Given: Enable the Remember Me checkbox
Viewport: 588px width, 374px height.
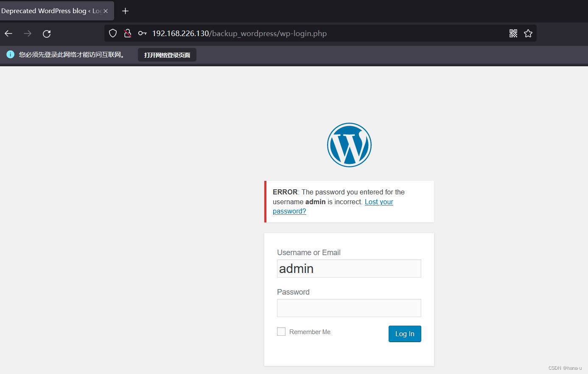Looking at the screenshot, I should point(281,332).
